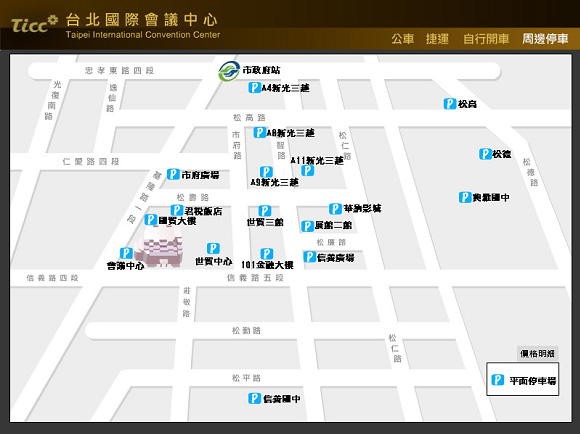Click the 松德 parking icon
Viewport: 580px width, 434px height.
pyautogui.click(x=485, y=154)
